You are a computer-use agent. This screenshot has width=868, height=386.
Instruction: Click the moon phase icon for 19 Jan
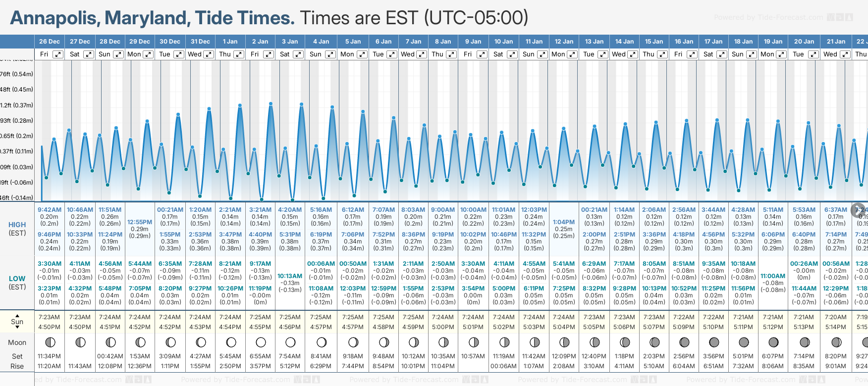[x=773, y=342]
